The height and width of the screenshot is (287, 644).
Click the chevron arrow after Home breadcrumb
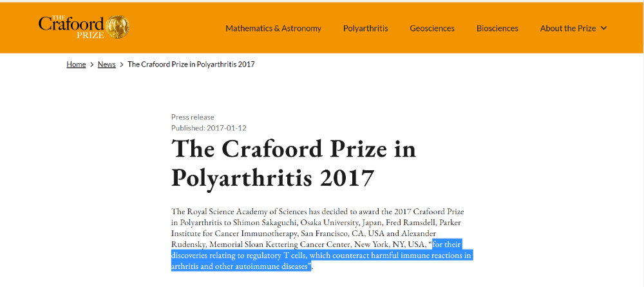tap(92, 64)
